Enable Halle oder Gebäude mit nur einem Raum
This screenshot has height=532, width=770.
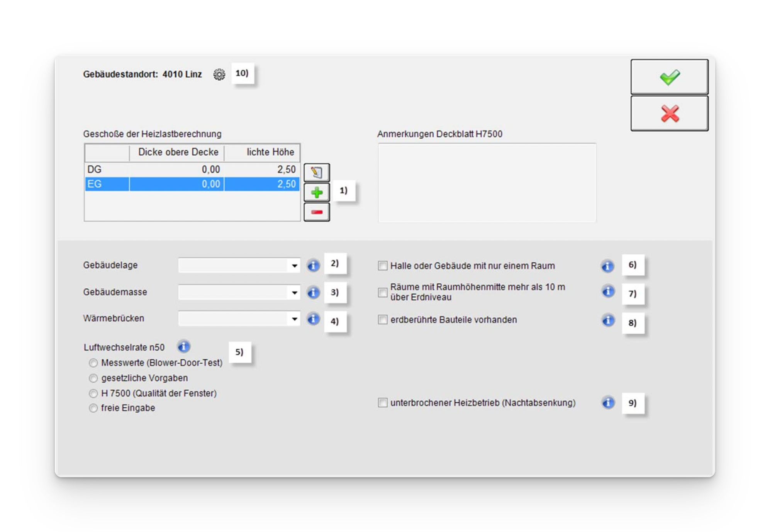[382, 266]
